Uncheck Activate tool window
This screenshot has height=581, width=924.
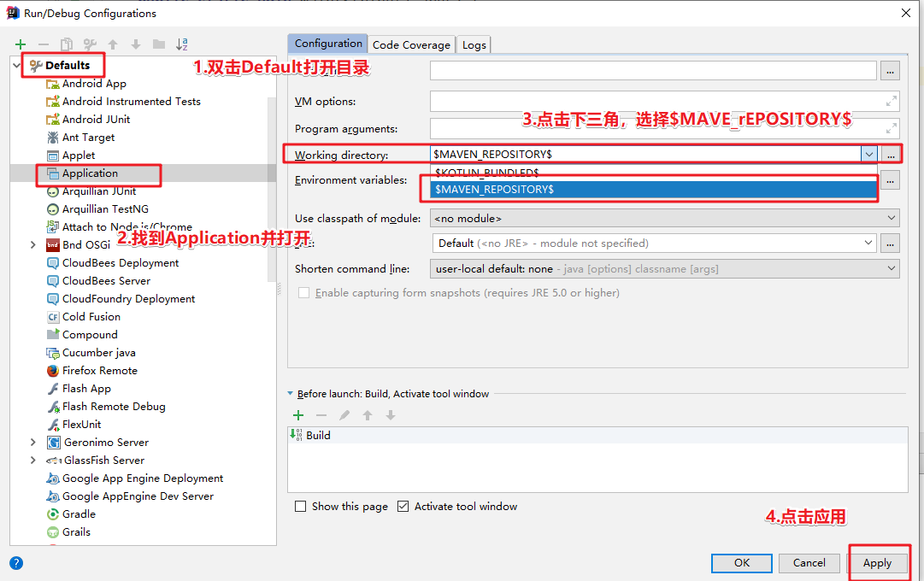(x=403, y=506)
